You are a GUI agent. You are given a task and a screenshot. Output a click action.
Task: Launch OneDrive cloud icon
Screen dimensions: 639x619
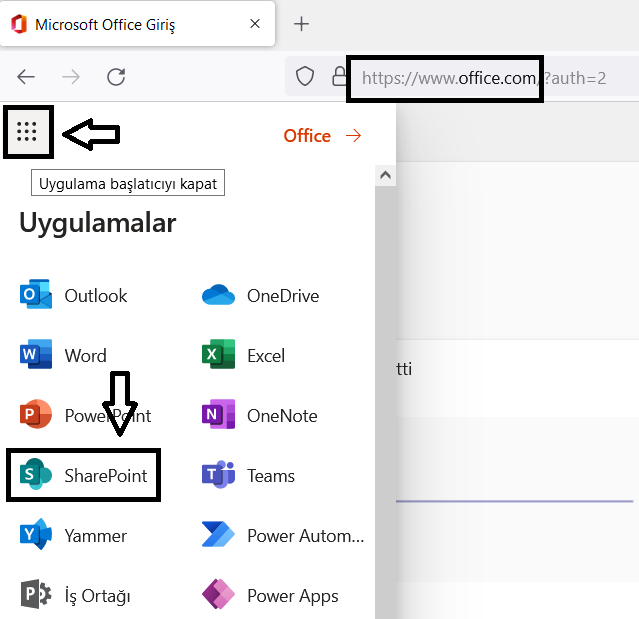218,295
